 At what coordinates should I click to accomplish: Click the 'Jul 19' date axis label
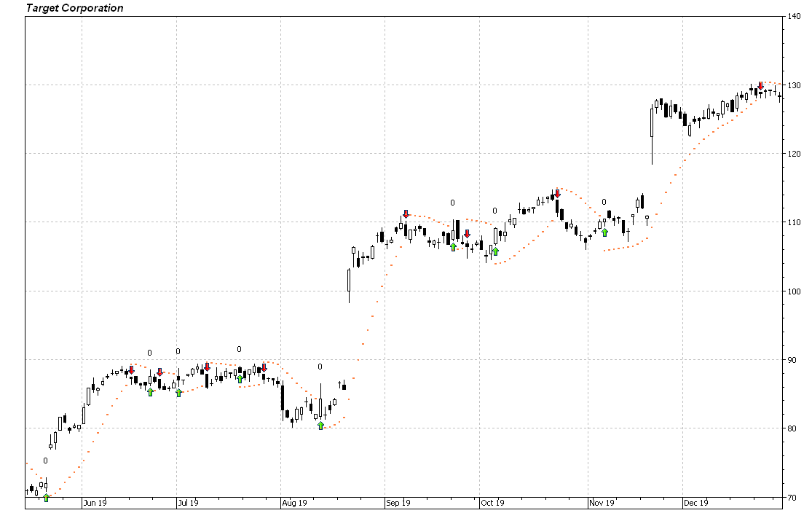188,503
